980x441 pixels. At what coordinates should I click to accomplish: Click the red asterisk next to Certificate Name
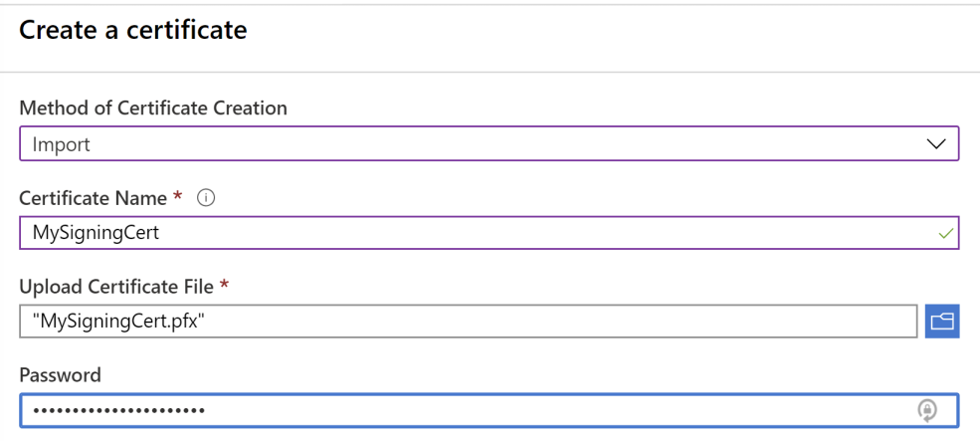(178, 196)
